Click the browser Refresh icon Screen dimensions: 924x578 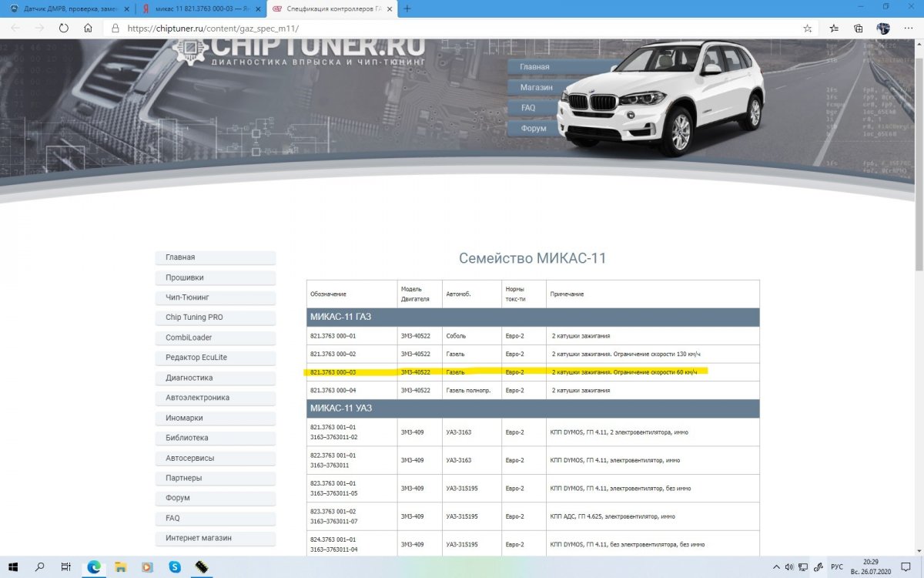(64, 28)
